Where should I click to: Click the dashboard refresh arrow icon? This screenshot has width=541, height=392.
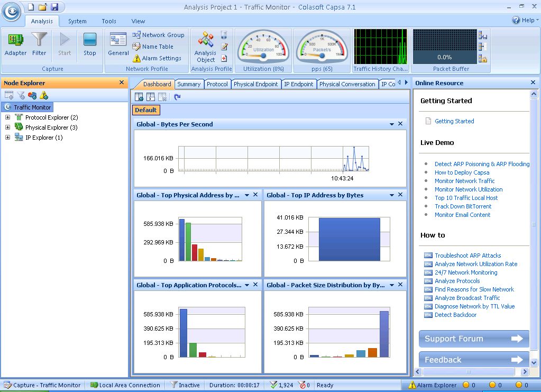click(177, 97)
